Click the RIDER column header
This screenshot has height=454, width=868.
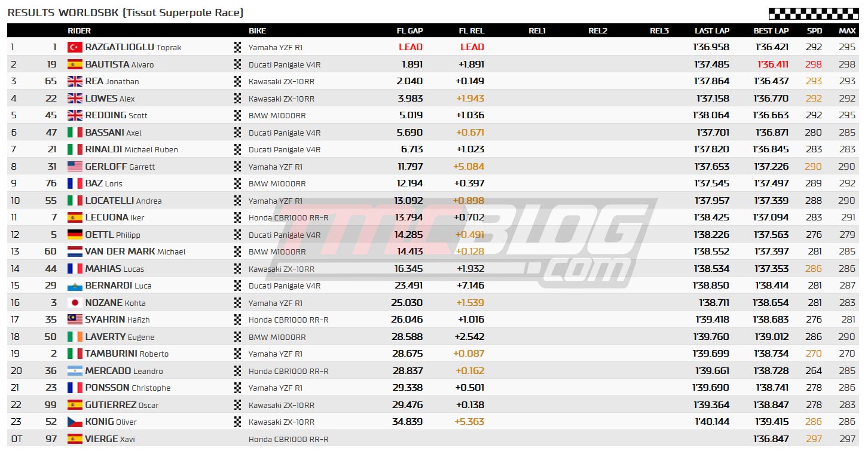(x=80, y=30)
